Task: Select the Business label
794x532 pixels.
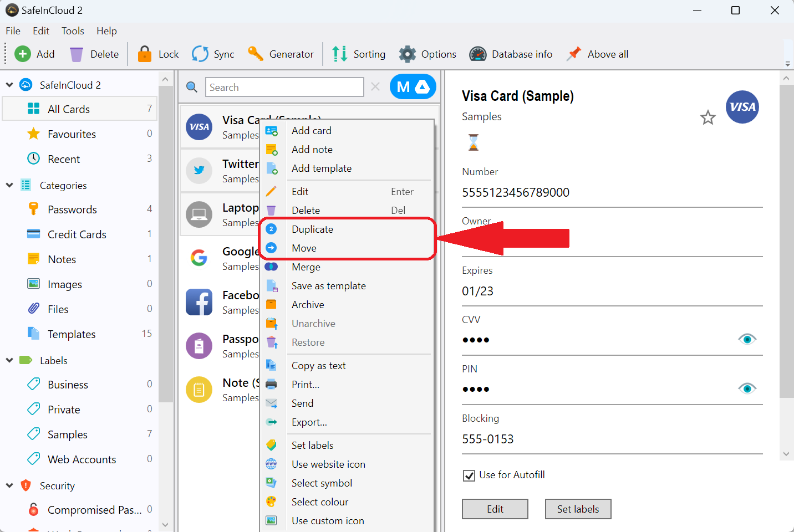Action: (x=80, y=385)
